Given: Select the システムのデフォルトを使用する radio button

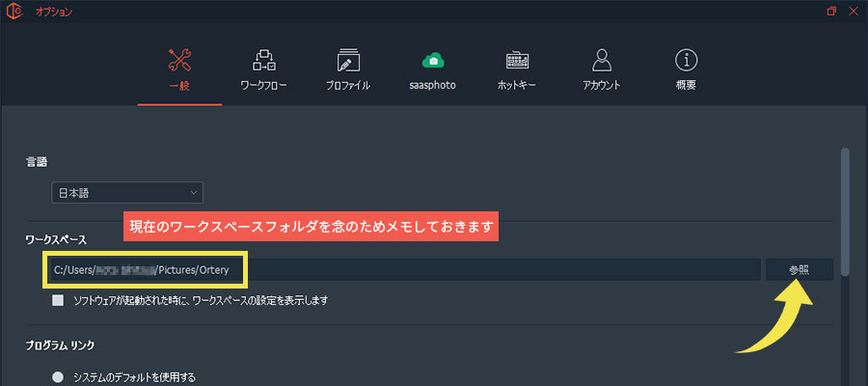Looking at the screenshot, I should [x=58, y=377].
